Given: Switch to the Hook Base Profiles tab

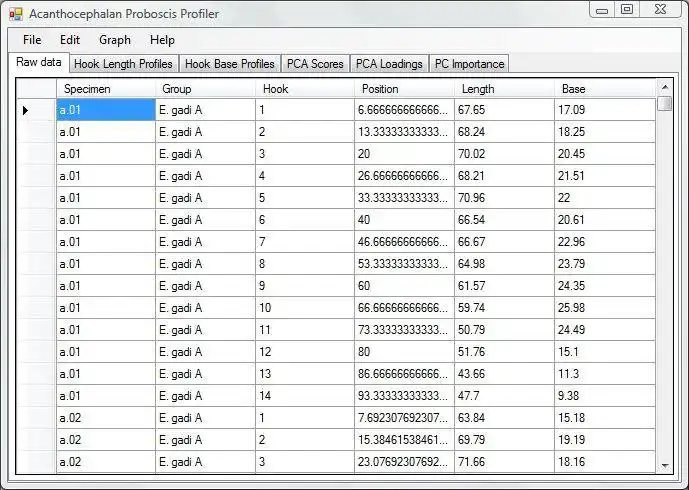Looking at the screenshot, I should coord(230,64).
